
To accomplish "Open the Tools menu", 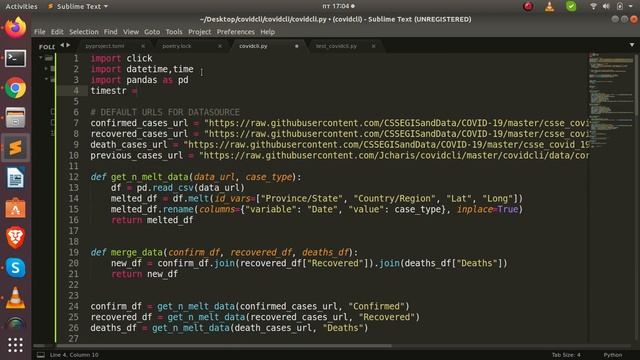I will pos(174,32).
